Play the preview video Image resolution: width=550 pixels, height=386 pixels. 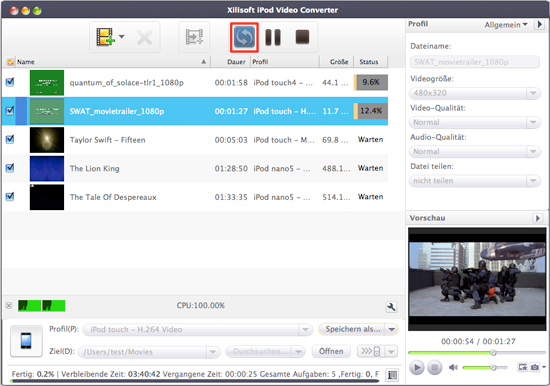(417, 367)
